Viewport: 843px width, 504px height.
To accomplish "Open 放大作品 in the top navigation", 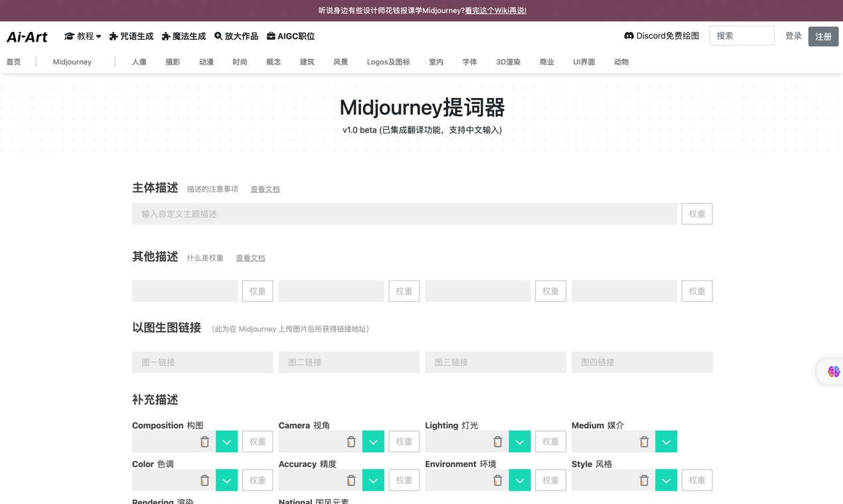I will tap(236, 36).
